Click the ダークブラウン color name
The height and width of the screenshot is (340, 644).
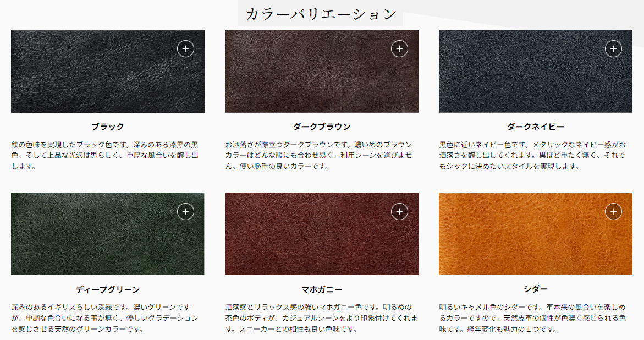pos(322,127)
